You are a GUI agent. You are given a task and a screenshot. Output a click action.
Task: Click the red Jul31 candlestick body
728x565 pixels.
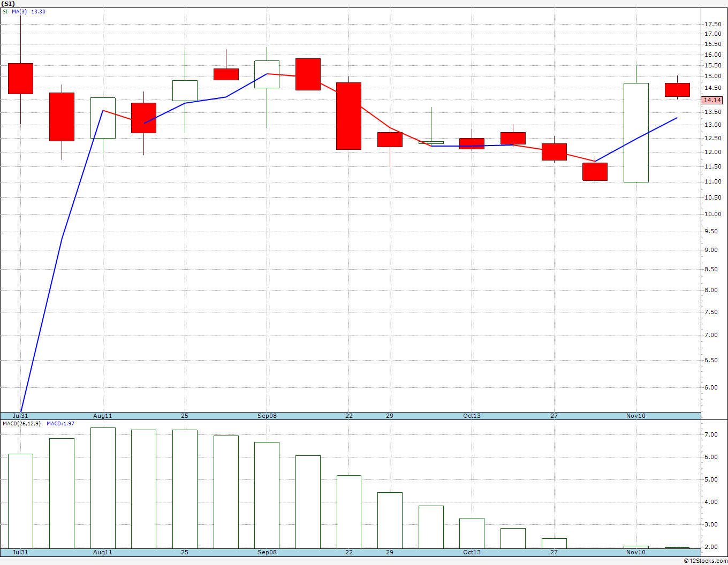tap(20, 79)
